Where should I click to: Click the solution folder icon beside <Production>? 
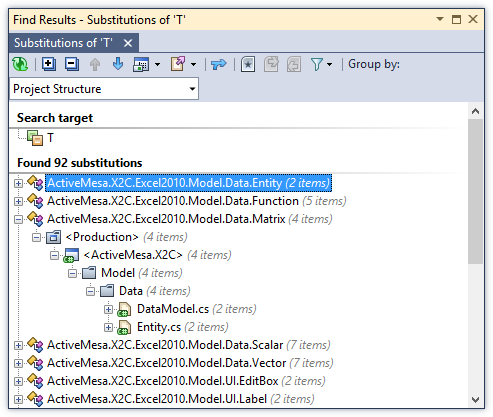(x=53, y=237)
